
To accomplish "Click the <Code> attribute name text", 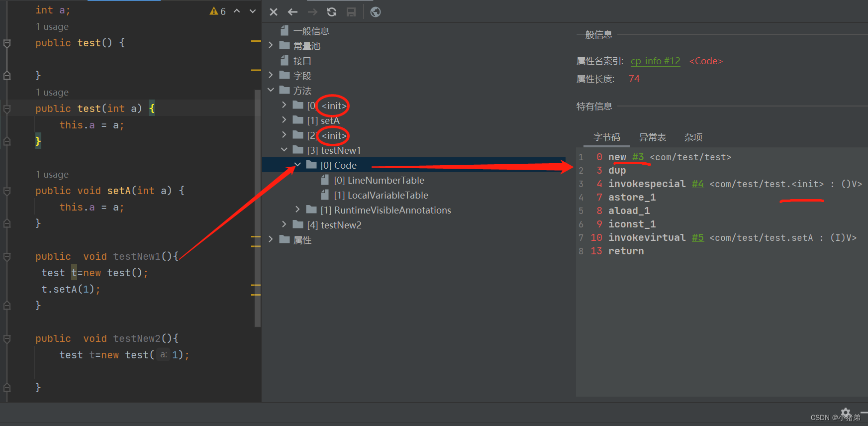I will coord(706,61).
